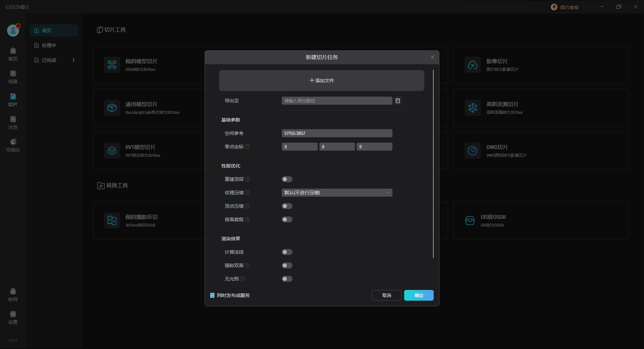Screen dimensions: 644x349
Task: Show help for 纹理压缩
Action: tap(247, 193)
